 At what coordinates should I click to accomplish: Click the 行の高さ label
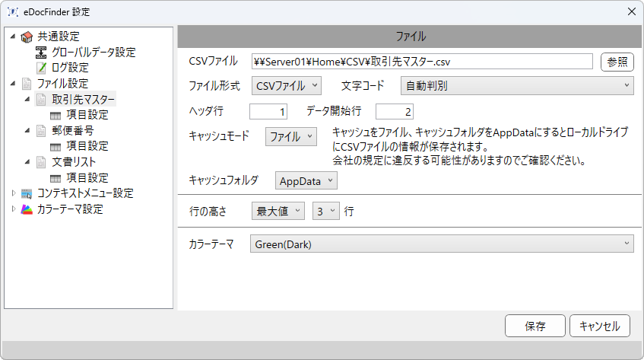coord(208,212)
